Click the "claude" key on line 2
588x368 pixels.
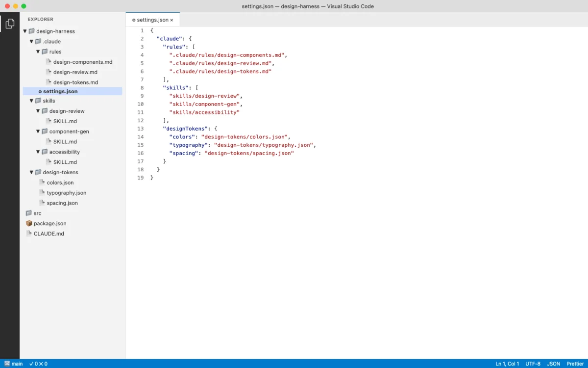click(x=170, y=39)
